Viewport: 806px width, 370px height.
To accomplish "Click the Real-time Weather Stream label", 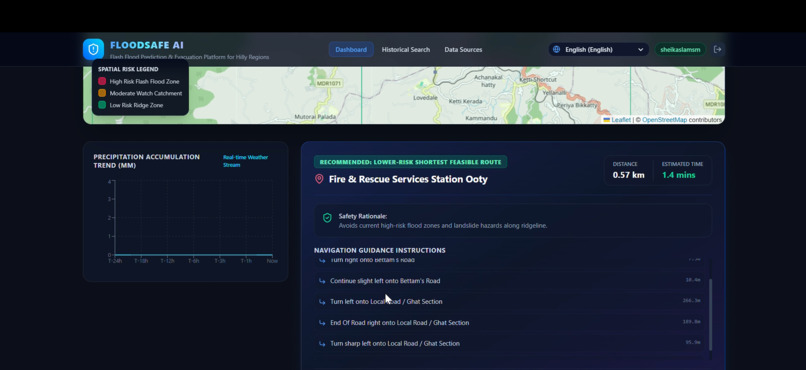I will click(246, 161).
